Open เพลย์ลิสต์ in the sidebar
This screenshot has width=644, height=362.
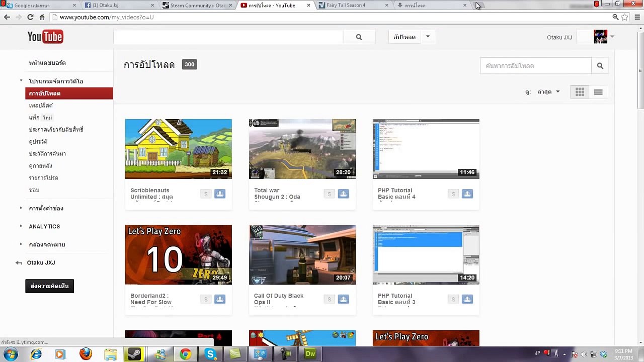pyautogui.click(x=41, y=106)
